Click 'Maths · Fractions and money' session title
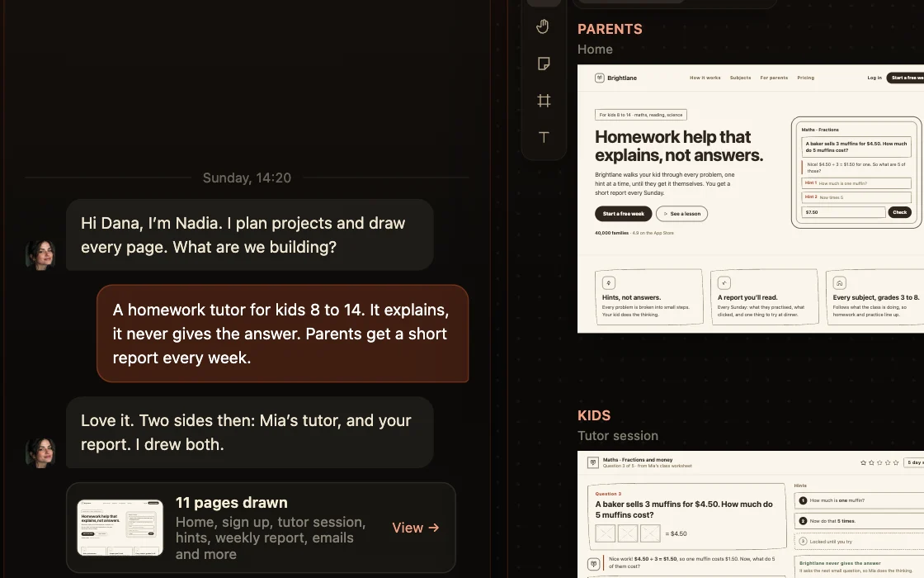924x578 pixels. [x=637, y=459]
